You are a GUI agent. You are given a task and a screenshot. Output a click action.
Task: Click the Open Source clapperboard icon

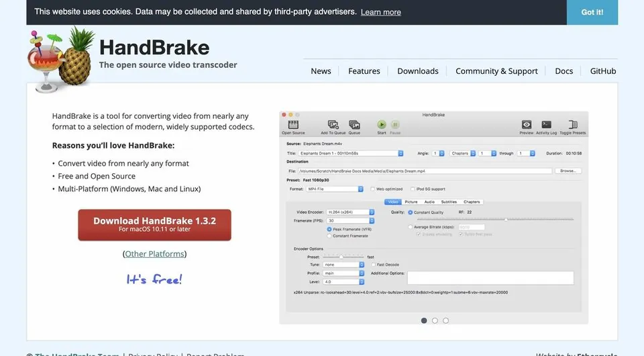[293, 124]
